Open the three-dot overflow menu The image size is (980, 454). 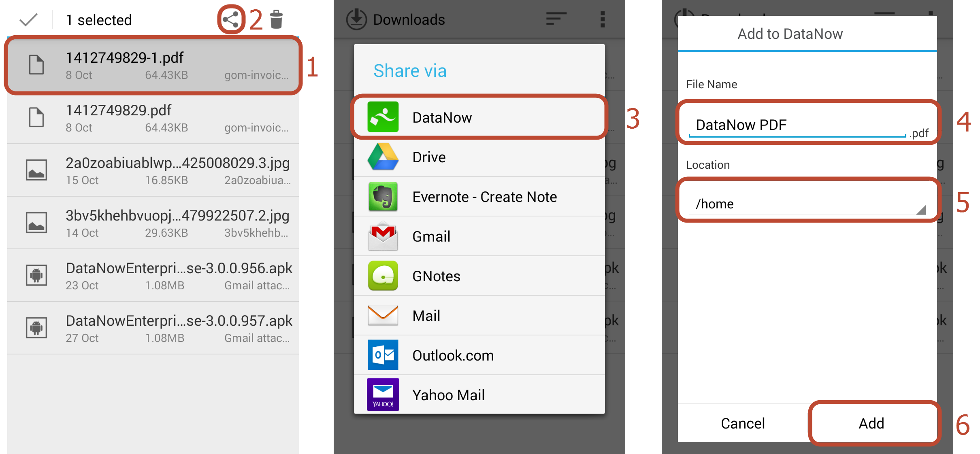point(603,19)
